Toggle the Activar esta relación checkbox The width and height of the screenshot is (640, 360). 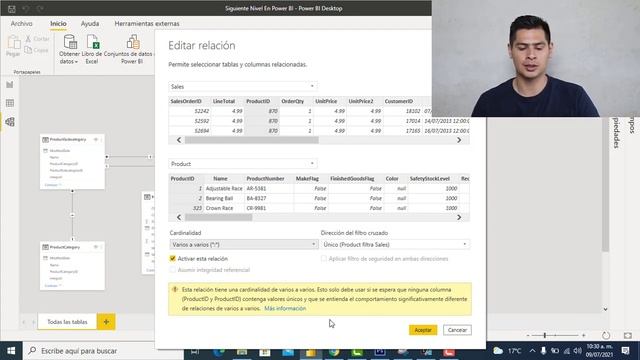pyautogui.click(x=173, y=258)
